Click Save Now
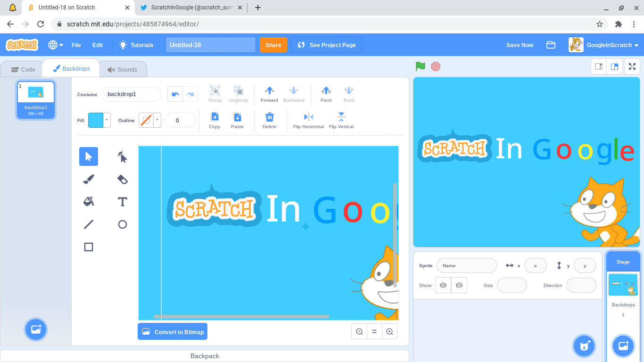The width and height of the screenshot is (644, 362). (x=520, y=45)
